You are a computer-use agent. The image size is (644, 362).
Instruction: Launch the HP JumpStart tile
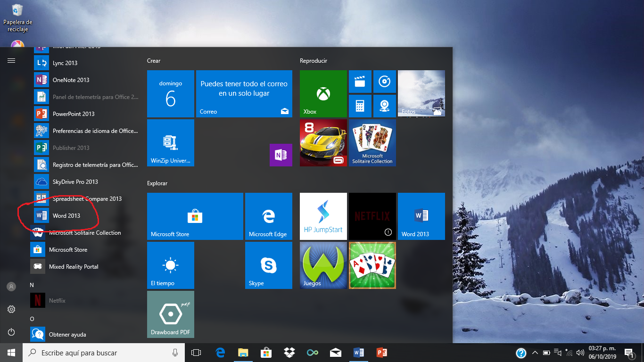tap(322, 216)
